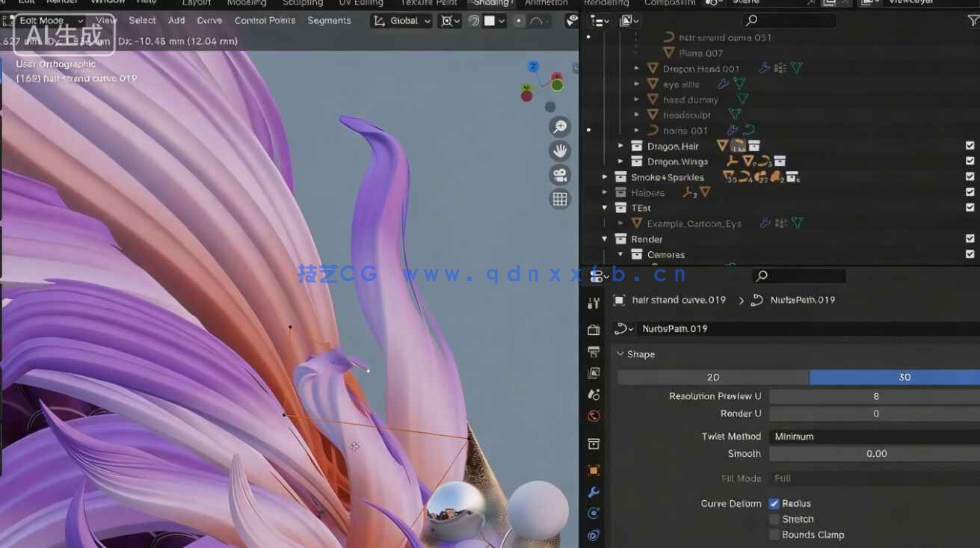This screenshot has height=548, width=980.
Task: Open the Modifier Properties wrench tab
Action: point(594,491)
